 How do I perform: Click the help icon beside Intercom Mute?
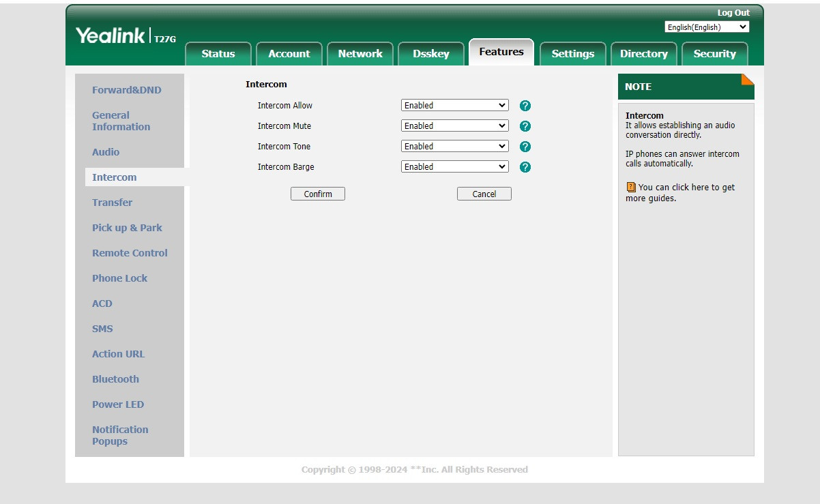coord(525,126)
